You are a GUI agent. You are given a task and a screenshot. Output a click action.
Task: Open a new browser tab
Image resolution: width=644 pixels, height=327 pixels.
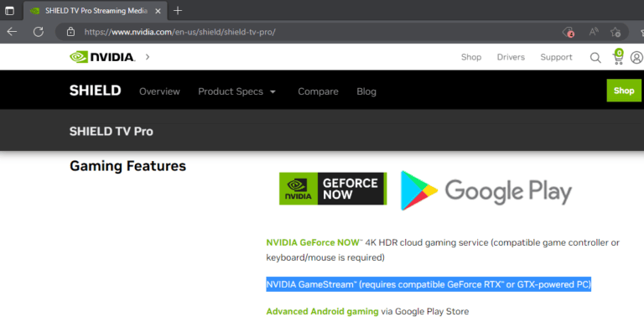[178, 11]
